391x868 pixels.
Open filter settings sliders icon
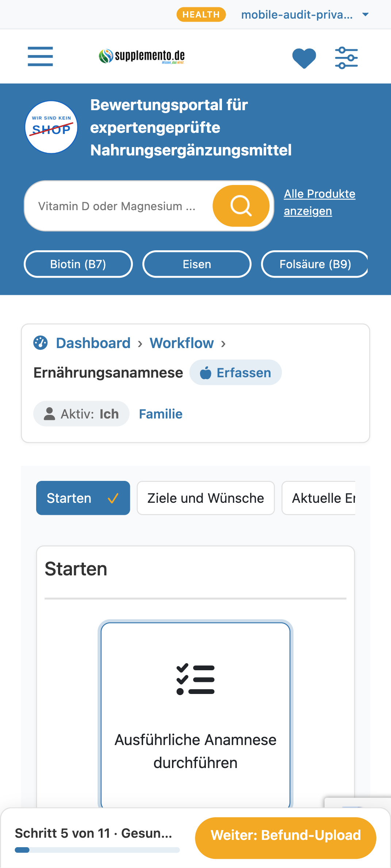pyautogui.click(x=346, y=58)
